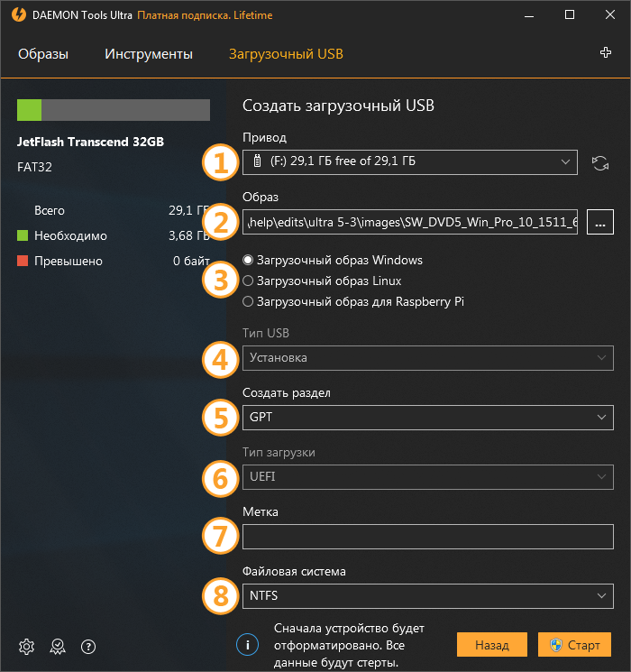The height and width of the screenshot is (672, 631).
Task: Minimize the DAEMON Tools Ultra window
Action: (x=529, y=15)
